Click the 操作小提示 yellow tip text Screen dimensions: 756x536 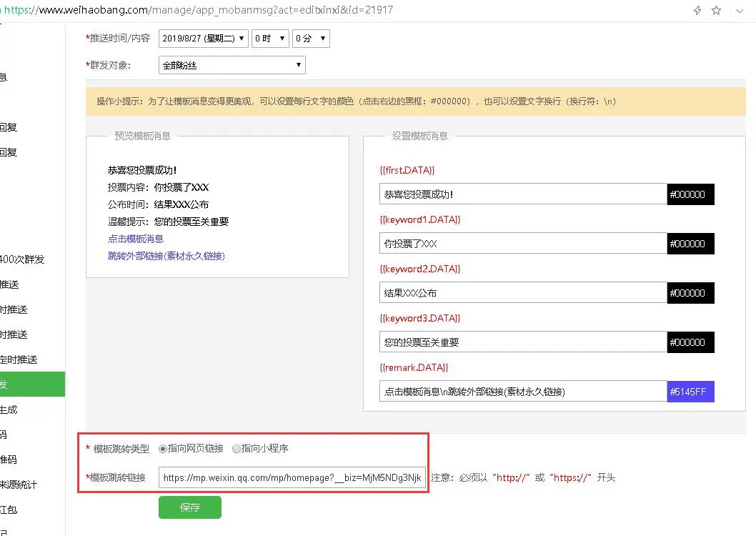click(357, 101)
